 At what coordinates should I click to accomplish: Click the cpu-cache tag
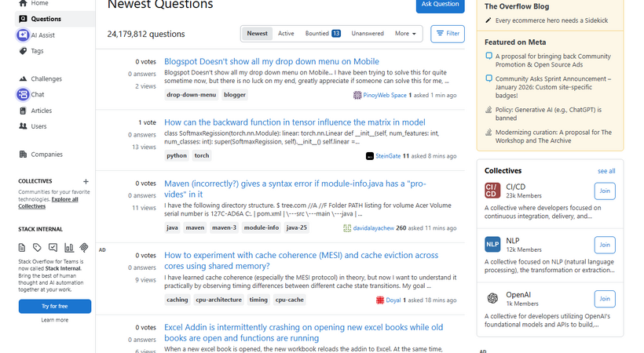pos(290,300)
